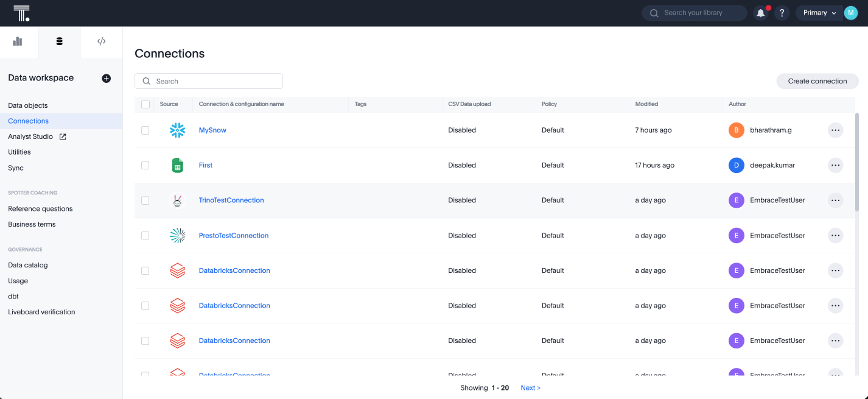This screenshot has width=868, height=399.
Task: Go to the next page of connections
Action: tap(530, 387)
